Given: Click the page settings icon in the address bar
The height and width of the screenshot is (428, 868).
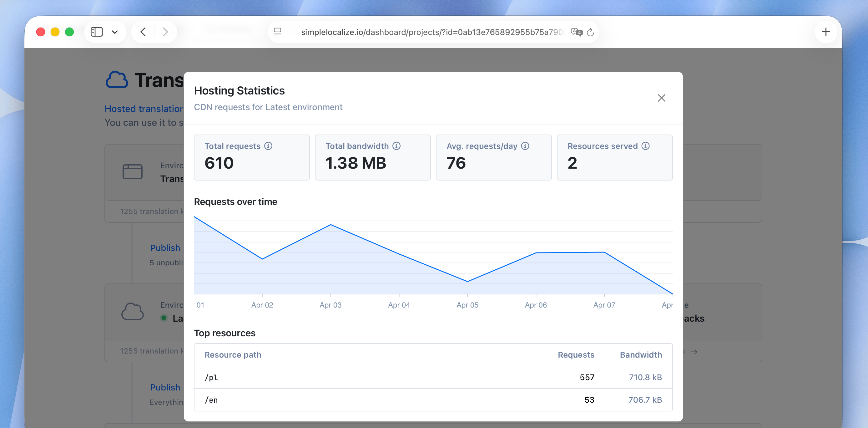Looking at the screenshot, I should [277, 32].
